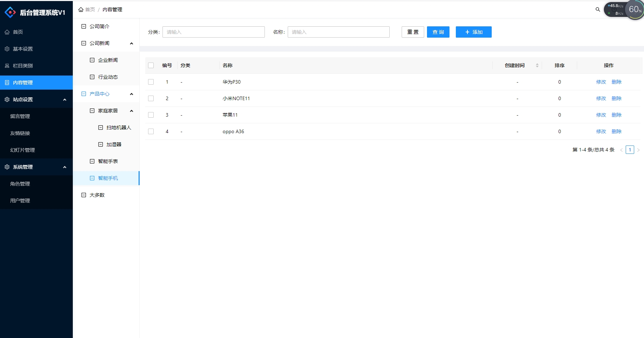Sort by 创建时间 using the sort arrows
This screenshot has height=338, width=644.
pyautogui.click(x=537, y=65)
